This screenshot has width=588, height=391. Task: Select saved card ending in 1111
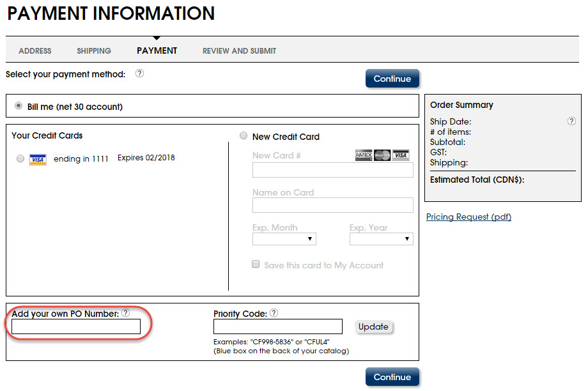(20, 158)
